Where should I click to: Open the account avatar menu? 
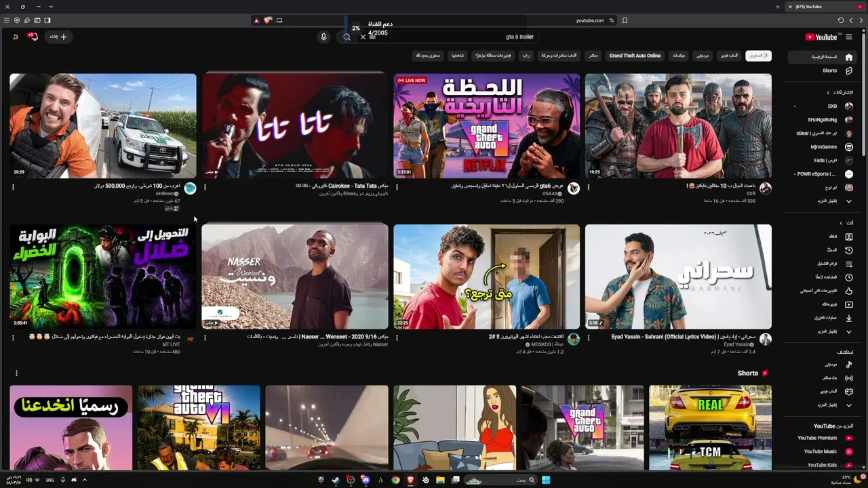15,37
